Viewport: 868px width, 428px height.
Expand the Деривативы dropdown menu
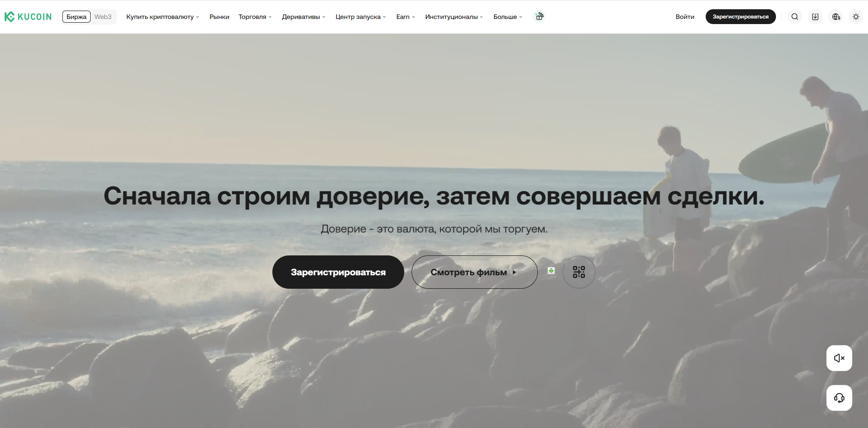click(303, 17)
